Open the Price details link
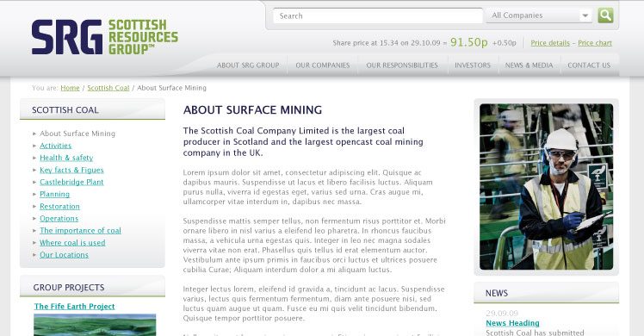Viewport: 644px width, 336px height. pos(550,43)
